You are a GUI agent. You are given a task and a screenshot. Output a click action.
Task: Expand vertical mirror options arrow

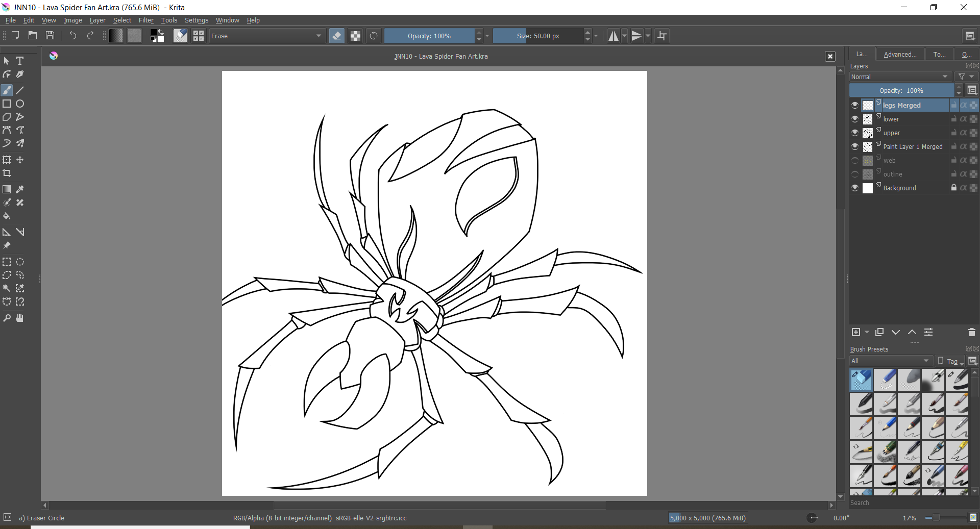[x=648, y=36]
